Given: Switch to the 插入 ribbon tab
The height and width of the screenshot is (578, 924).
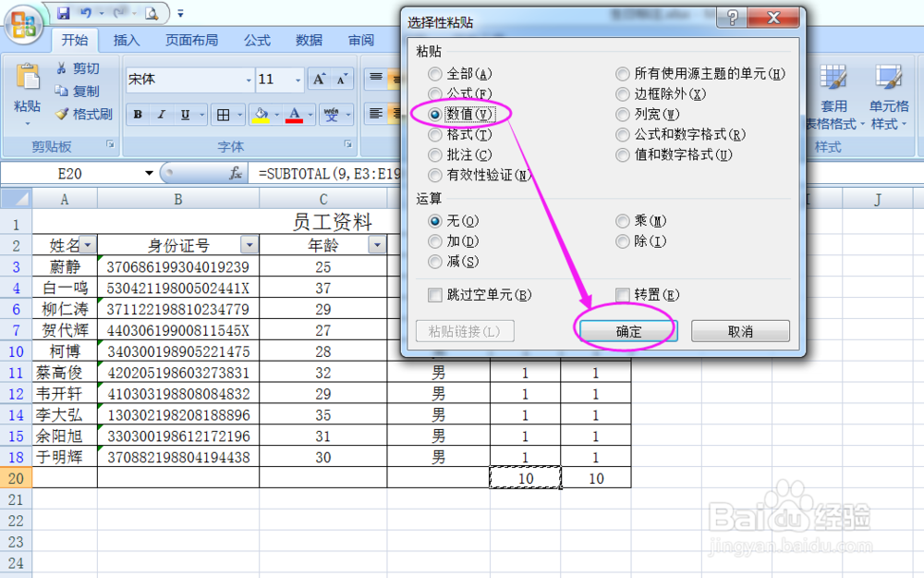Looking at the screenshot, I should coord(126,40).
